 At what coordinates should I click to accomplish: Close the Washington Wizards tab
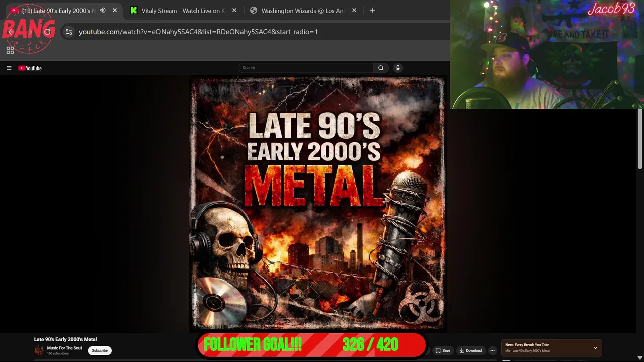pyautogui.click(x=354, y=10)
